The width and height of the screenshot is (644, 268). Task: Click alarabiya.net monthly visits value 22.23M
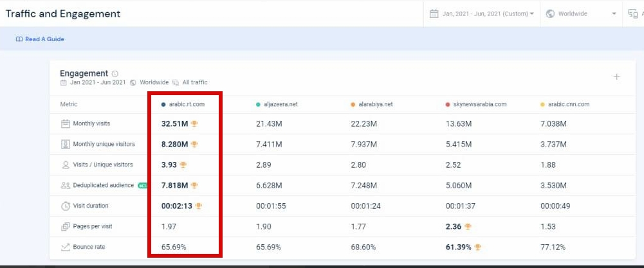[364, 123]
